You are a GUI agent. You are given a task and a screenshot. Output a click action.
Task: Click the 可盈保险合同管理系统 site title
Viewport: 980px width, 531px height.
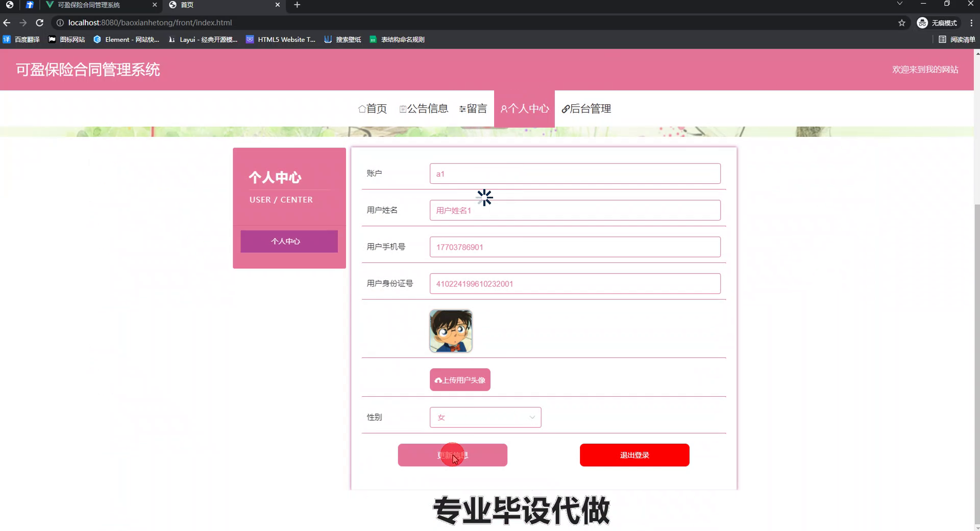click(88, 69)
